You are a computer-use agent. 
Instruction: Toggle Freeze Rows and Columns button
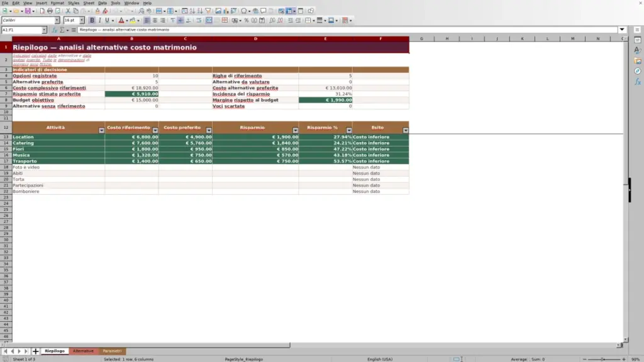[289, 11]
